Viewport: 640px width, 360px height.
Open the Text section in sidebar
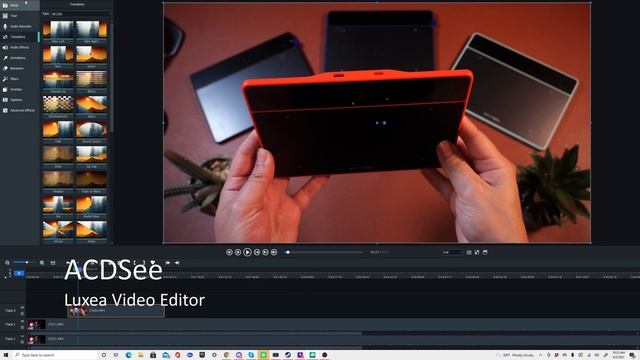tap(19, 16)
